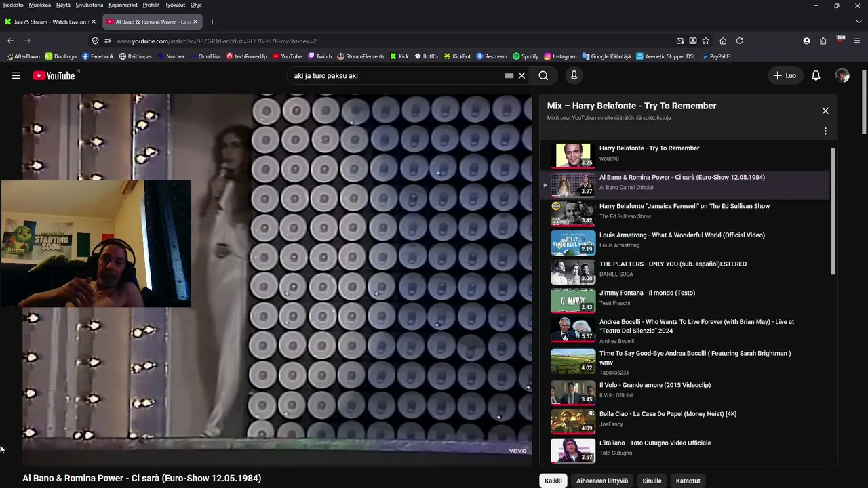868x488 pixels.
Task: Open a new browser tab
Action: pos(212,22)
